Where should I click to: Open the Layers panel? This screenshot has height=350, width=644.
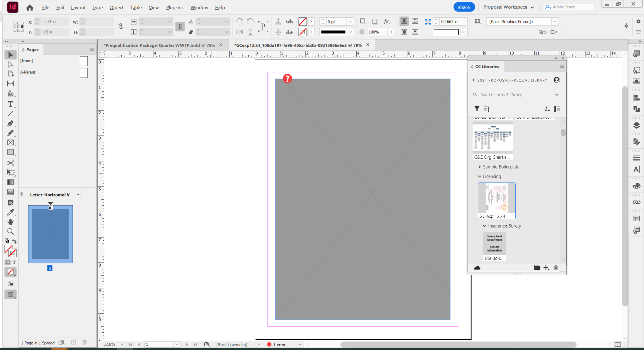tap(637, 125)
